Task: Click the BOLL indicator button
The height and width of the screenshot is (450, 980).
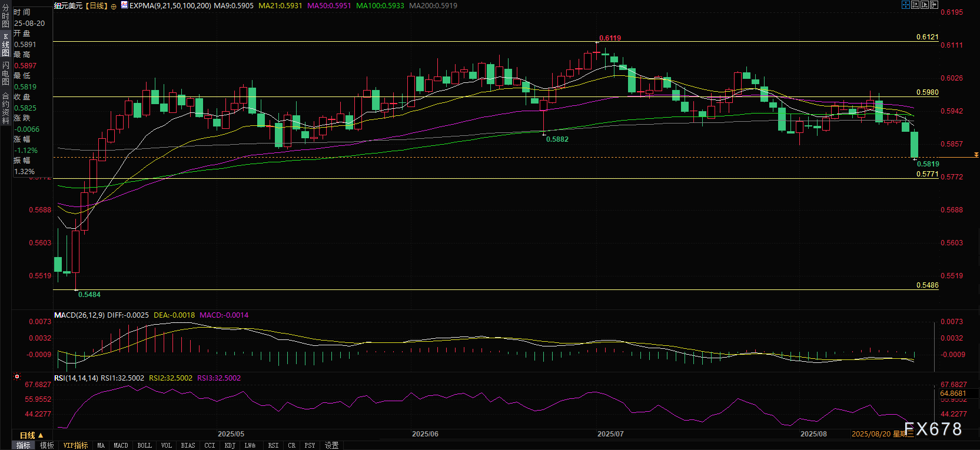Action: 144,445
